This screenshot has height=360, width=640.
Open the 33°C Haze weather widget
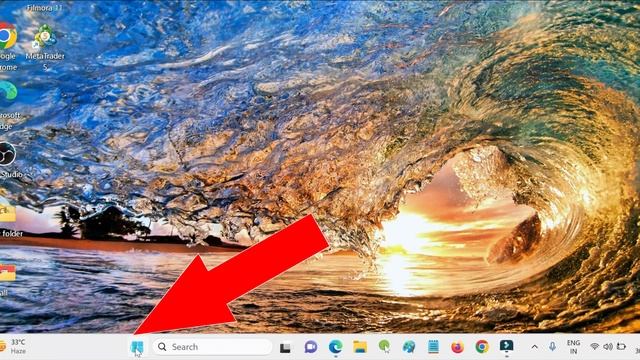point(14,347)
